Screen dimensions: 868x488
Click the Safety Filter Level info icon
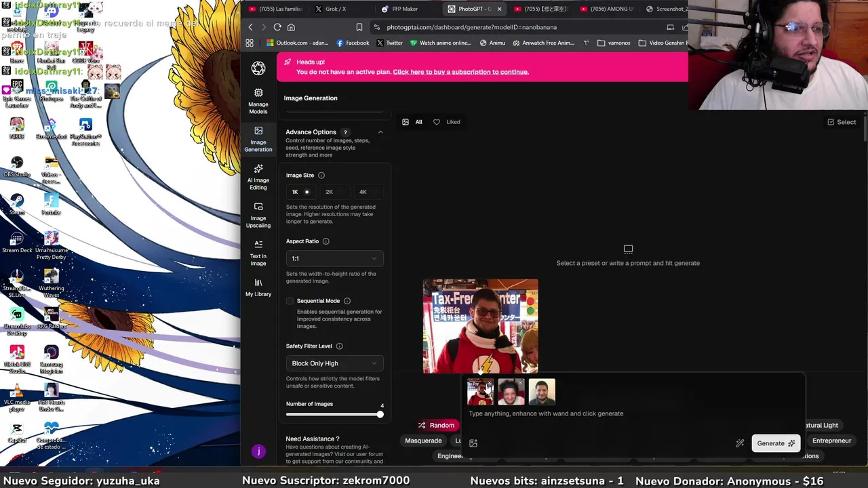[x=339, y=346]
